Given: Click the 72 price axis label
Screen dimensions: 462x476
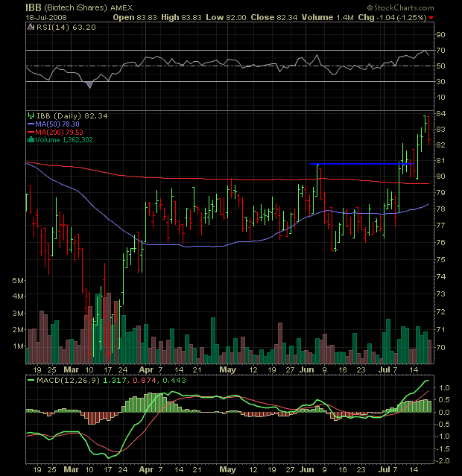Looking at the screenshot, I should click(440, 312).
